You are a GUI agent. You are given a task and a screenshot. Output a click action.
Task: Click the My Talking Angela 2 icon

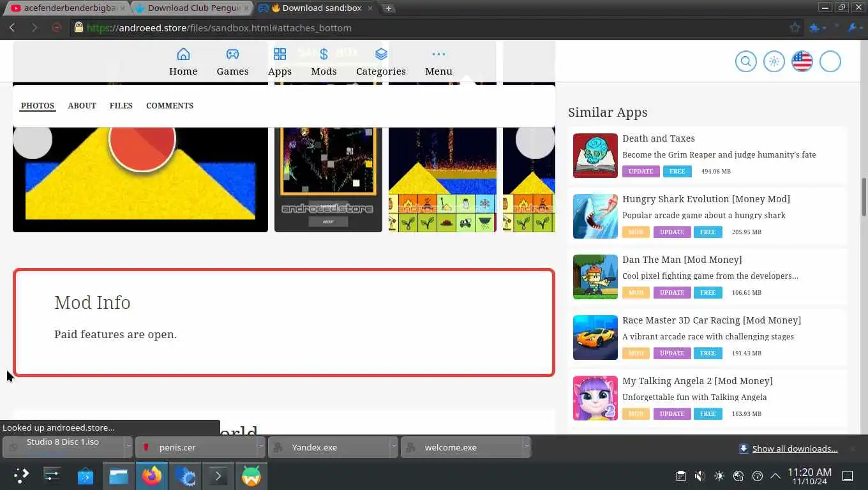coord(595,398)
